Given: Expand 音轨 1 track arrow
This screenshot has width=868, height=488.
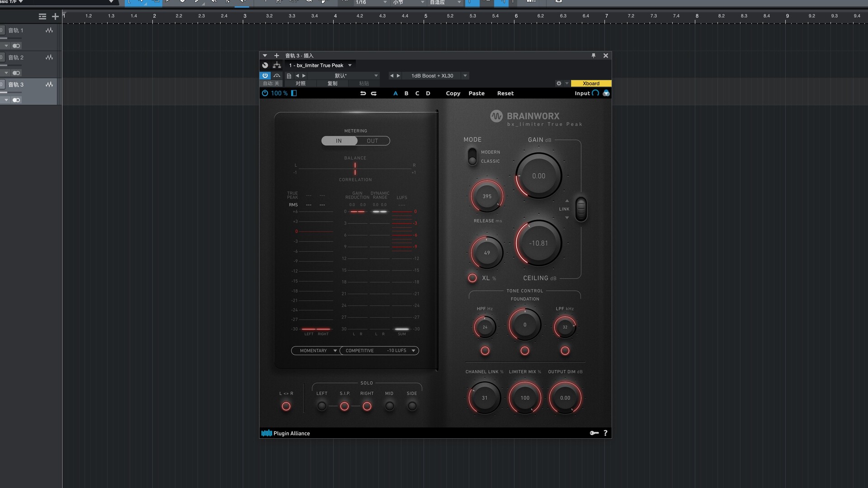Looking at the screenshot, I should pyautogui.click(x=6, y=46).
